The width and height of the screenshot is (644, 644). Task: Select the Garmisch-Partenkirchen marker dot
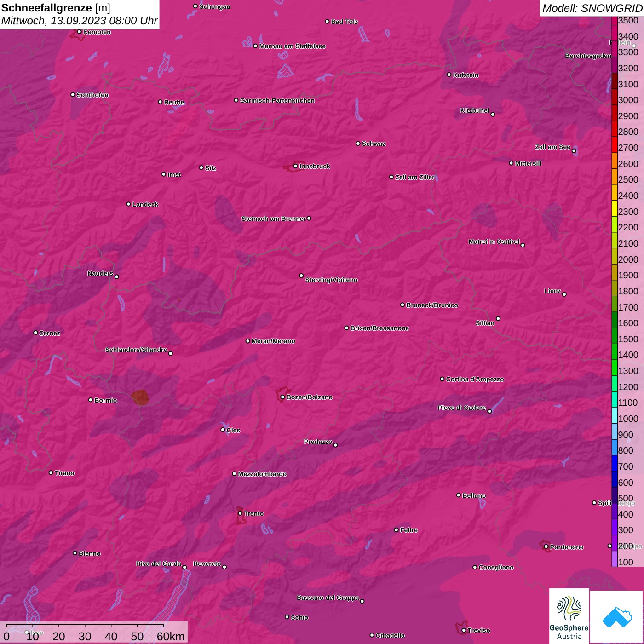(236, 100)
